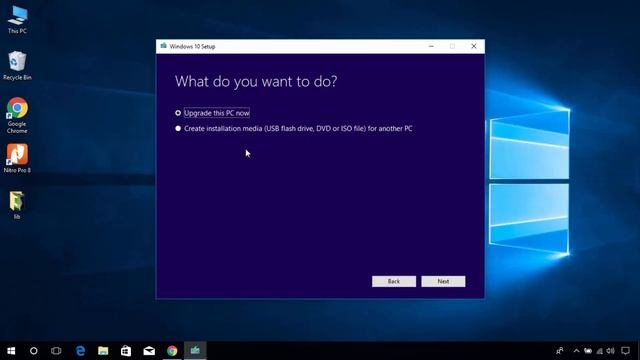Open Microsoft Store from taskbar

[x=126, y=351]
